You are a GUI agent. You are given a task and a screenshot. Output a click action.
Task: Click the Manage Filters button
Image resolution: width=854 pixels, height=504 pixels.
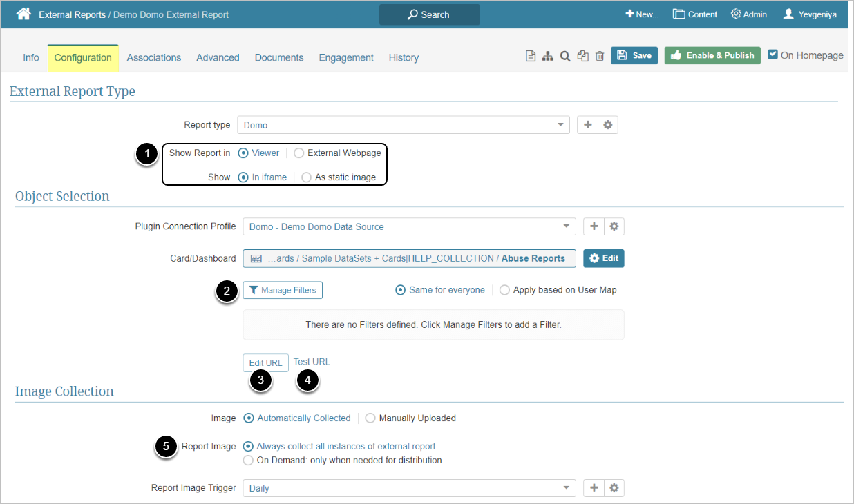283,291
